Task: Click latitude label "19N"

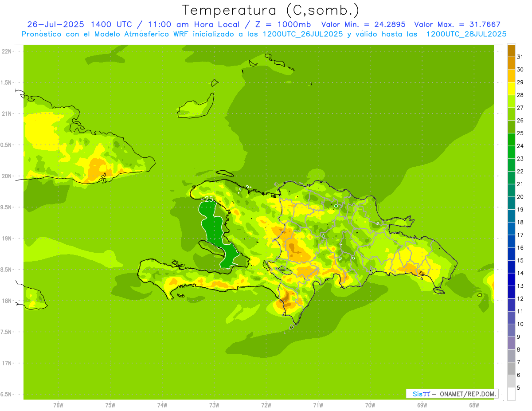Action: point(6,239)
